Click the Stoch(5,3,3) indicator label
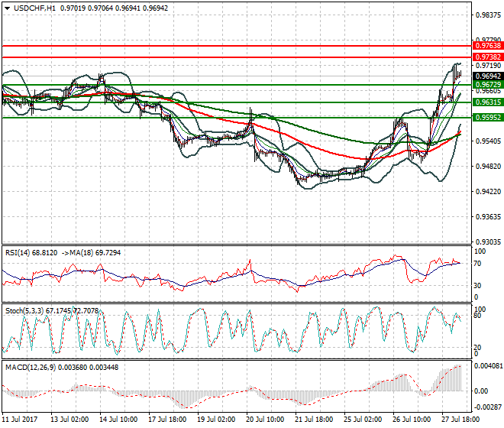Image resolution: width=504 pixels, height=428 pixels. [52, 311]
